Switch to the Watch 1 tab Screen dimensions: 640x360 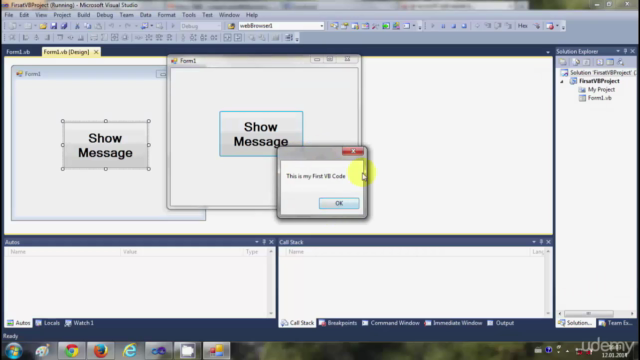(79, 323)
